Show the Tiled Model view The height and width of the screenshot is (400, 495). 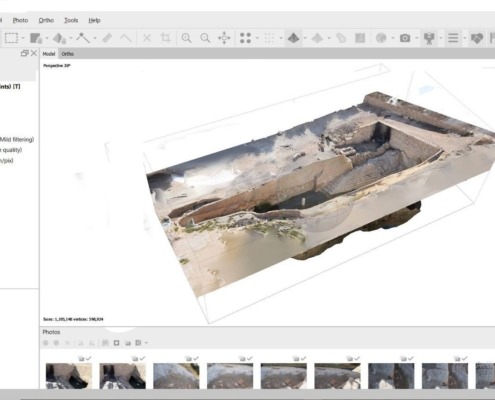tap(317, 38)
